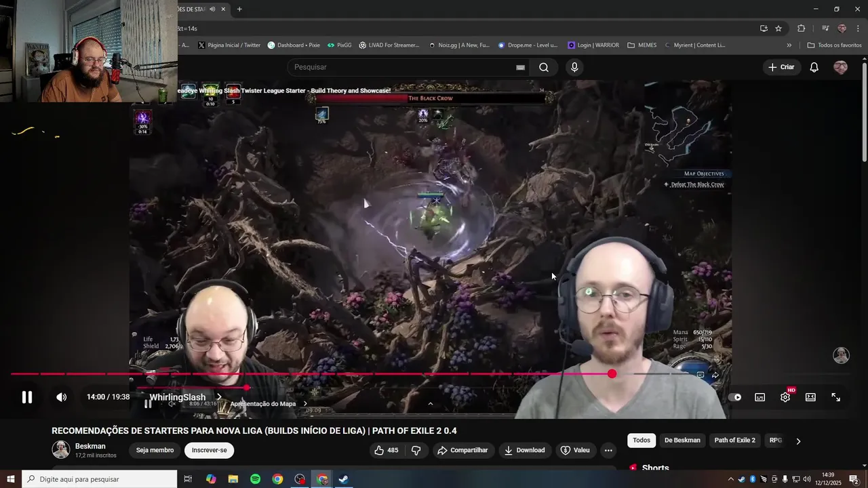Open a new browser tab

[x=239, y=9]
